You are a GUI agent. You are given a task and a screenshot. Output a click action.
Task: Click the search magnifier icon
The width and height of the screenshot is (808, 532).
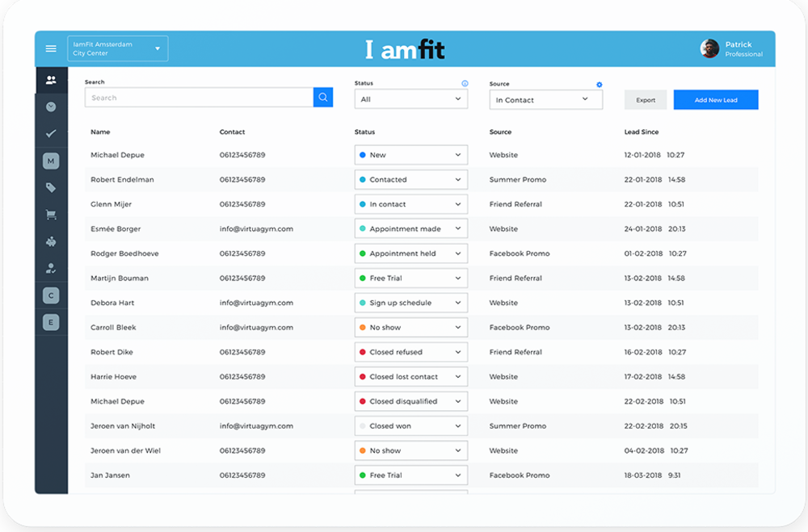tap(322, 97)
